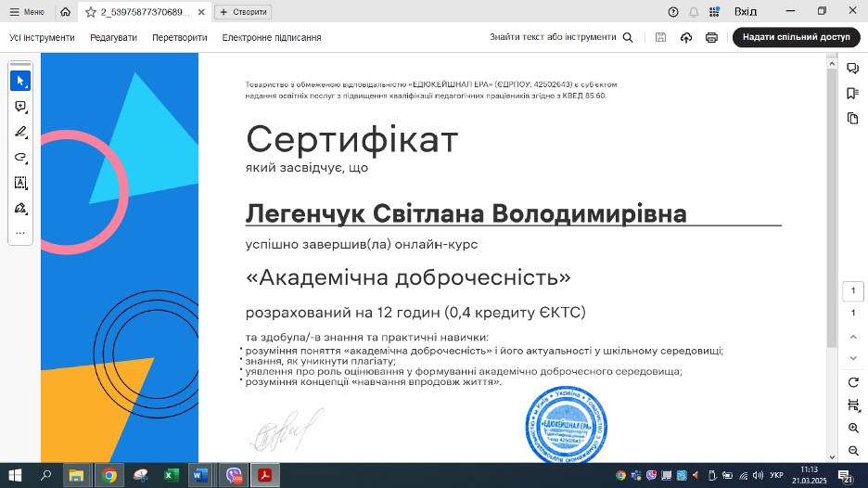This screenshot has width=868, height=488.
Task: Open the help question mark icon
Action: [x=673, y=12]
